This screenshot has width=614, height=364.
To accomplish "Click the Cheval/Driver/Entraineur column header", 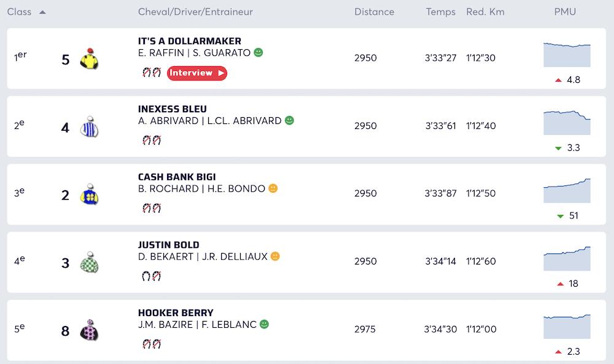I will [x=195, y=12].
